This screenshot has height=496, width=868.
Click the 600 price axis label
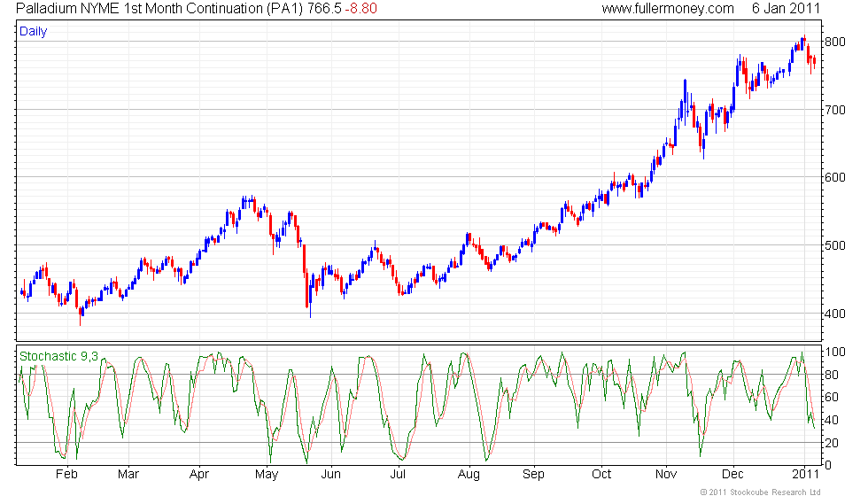click(x=835, y=178)
